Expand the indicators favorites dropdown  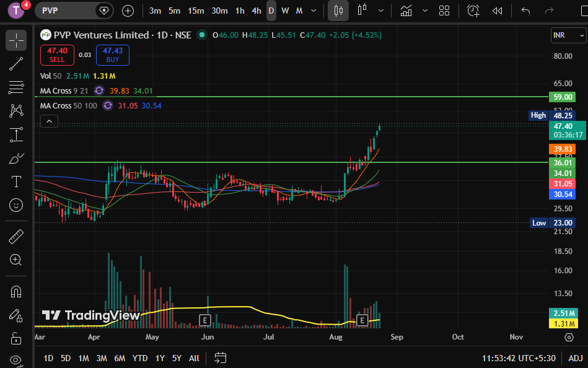pyautogui.click(x=425, y=11)
